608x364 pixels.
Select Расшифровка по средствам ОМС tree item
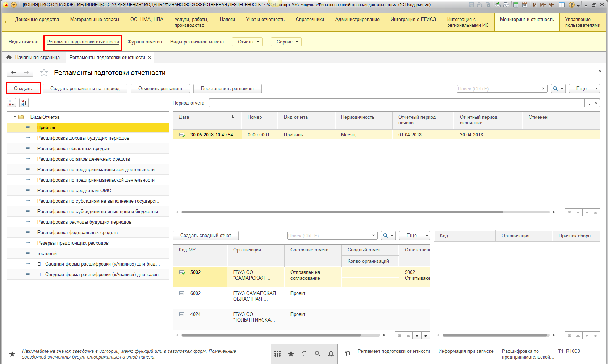pos(74,191)
